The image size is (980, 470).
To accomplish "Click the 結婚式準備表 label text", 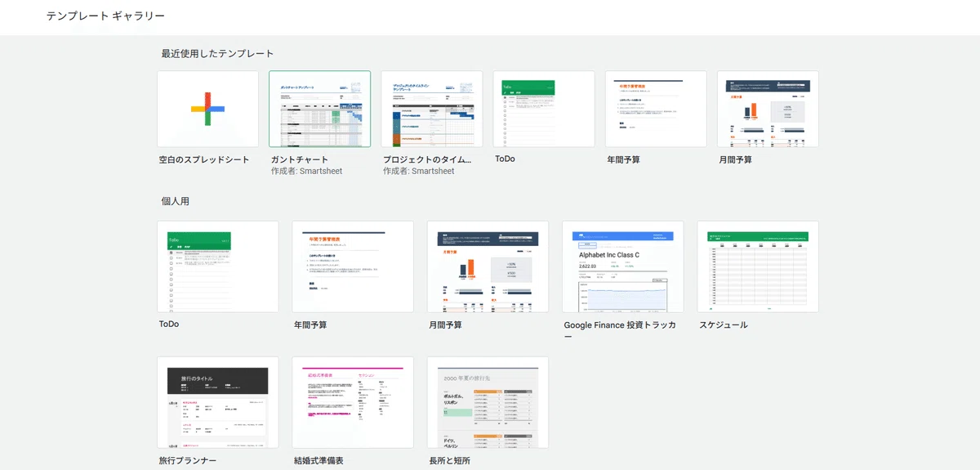I will click(x=318, y=461).
